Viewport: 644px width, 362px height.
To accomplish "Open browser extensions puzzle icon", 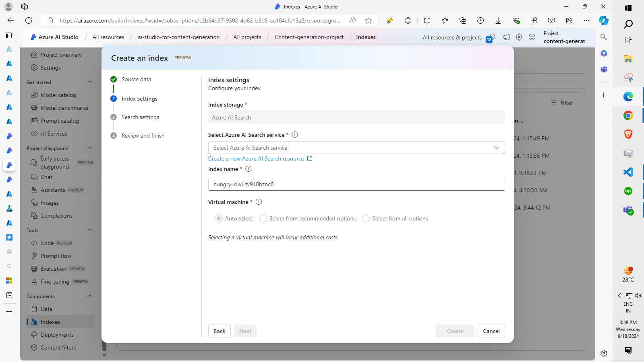I will pyautogui.click(x=408, y=21).
